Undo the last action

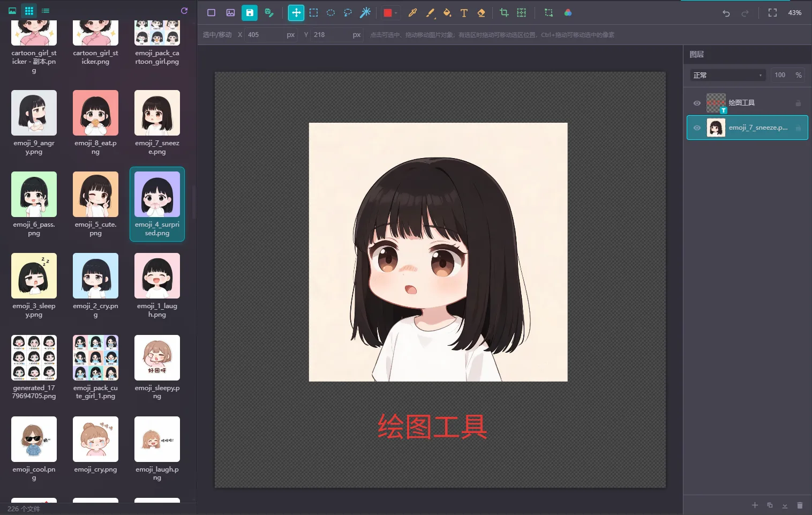726,13
